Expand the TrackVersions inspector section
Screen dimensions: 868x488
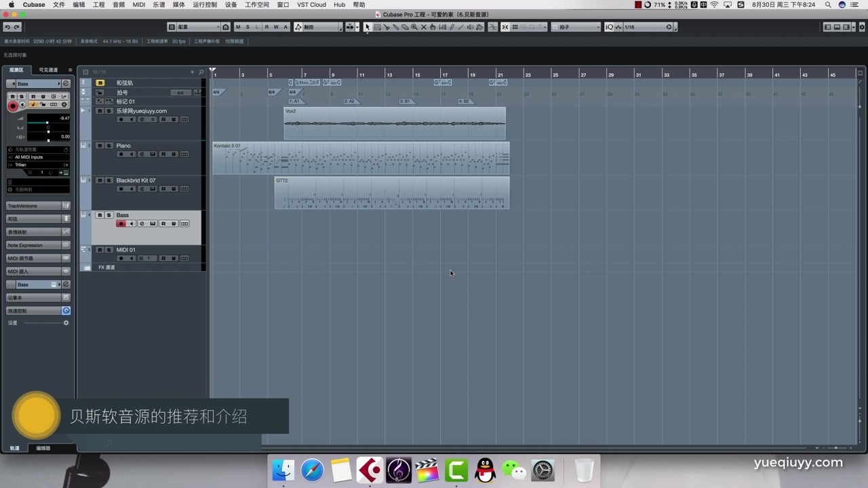39,205
